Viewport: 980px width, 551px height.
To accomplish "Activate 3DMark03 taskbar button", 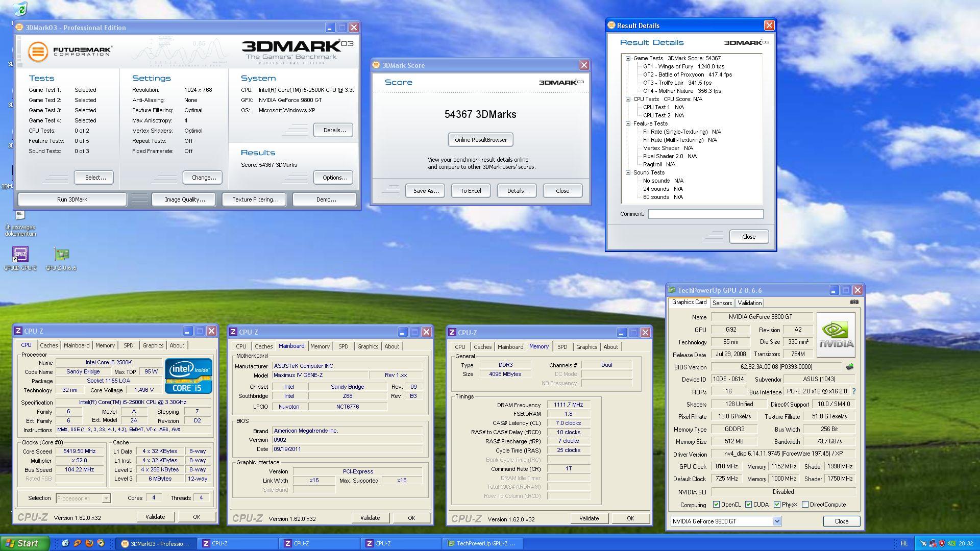I will coord(156,544).
